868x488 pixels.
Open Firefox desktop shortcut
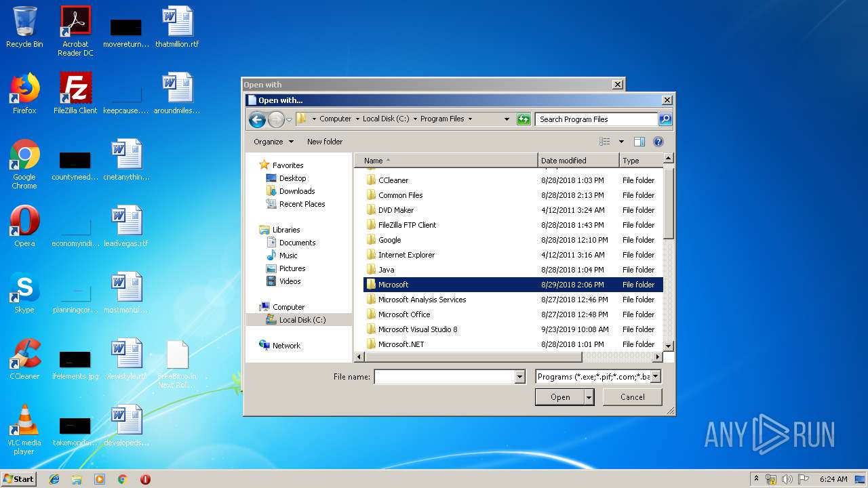(x=24, y=94)
